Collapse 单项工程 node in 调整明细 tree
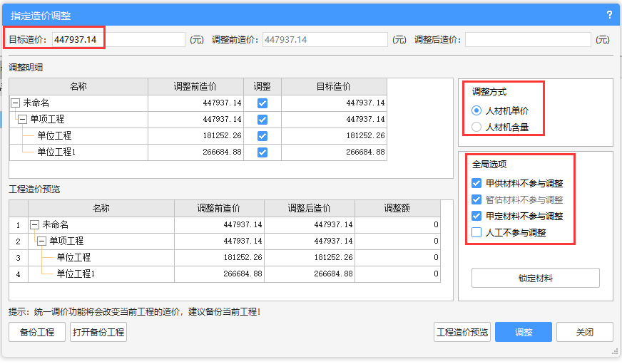The height and width of the screenshot is (364, 622). 23,120
